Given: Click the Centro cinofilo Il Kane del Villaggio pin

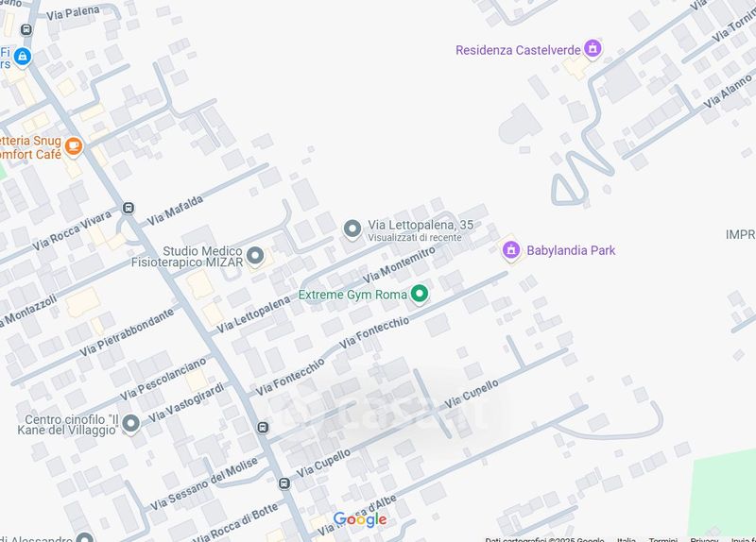Looking at the screenshot, I should tap(130, 423).
